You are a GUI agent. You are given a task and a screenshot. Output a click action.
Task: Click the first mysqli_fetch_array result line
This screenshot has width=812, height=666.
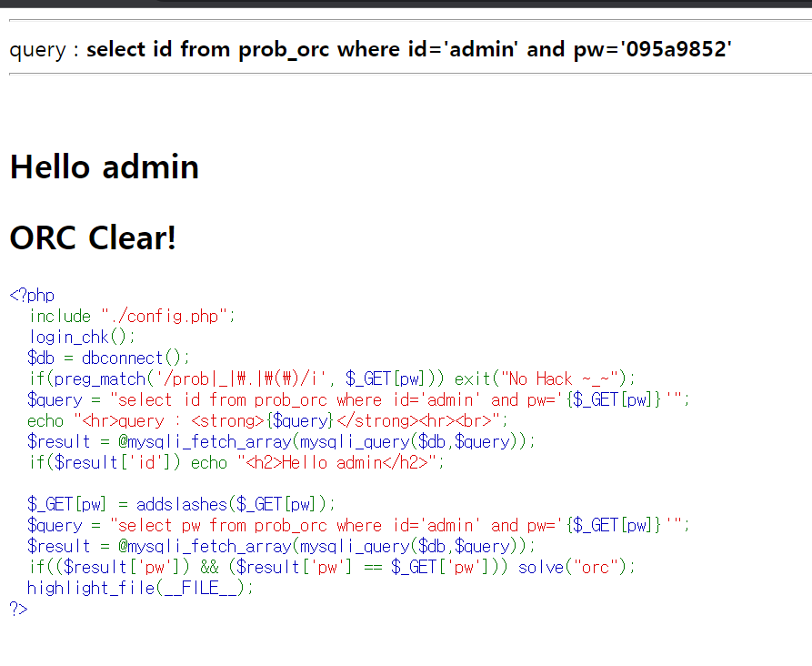[x=281, y=441]
